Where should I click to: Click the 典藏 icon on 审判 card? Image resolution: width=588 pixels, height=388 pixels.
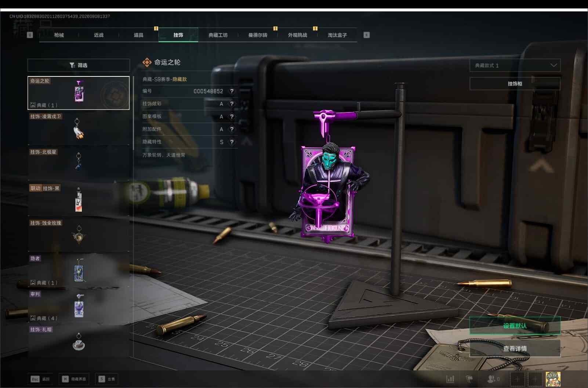point(33,318)
